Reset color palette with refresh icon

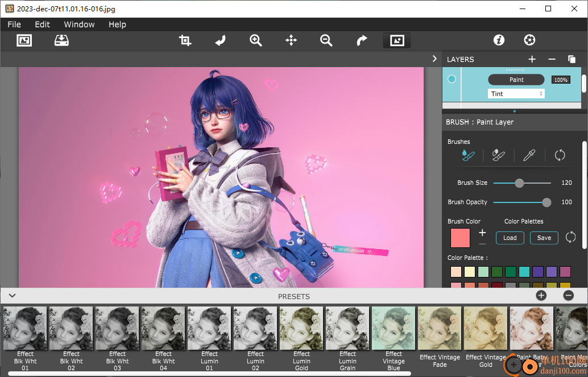click(x=570, y=237)
